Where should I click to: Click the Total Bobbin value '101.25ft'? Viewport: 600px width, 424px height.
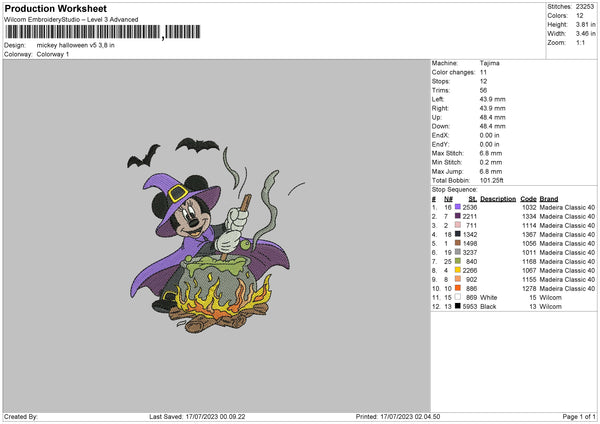pos(492,180)
